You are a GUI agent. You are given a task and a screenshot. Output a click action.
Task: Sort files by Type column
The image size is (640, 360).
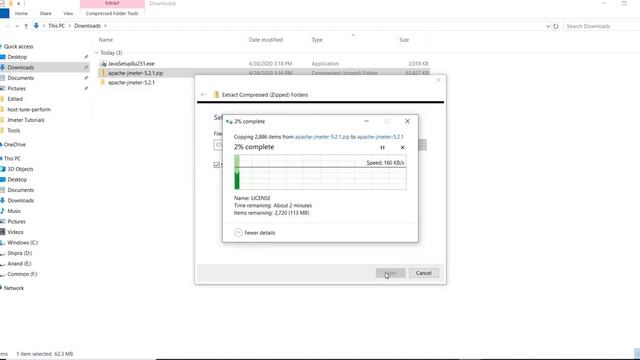pos(317,40)
